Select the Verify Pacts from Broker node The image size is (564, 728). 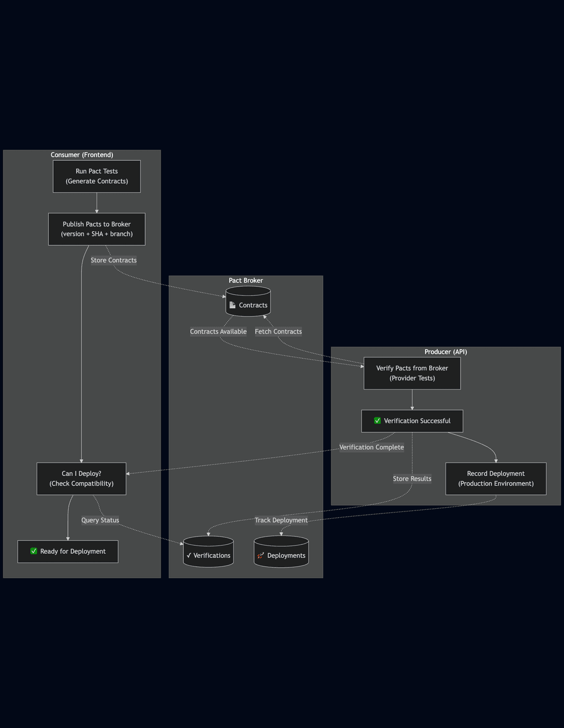coord(412,373)
